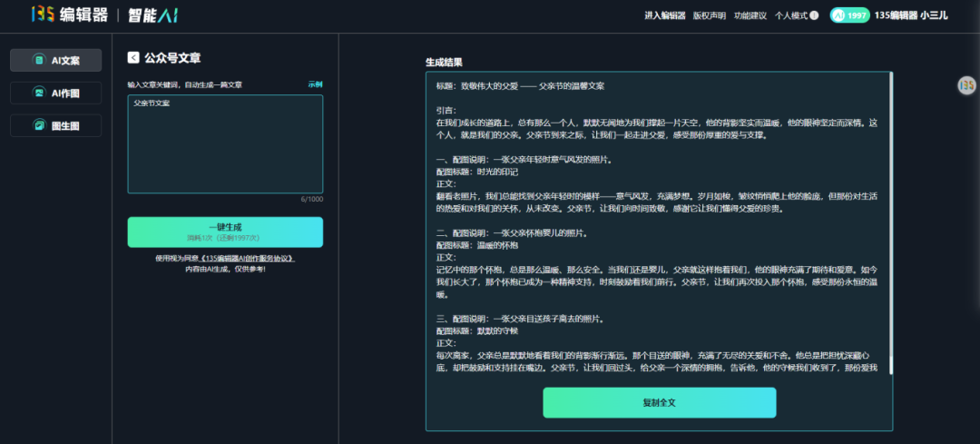Go back using the 公众号文章 arrow icon

pos(133,57)
